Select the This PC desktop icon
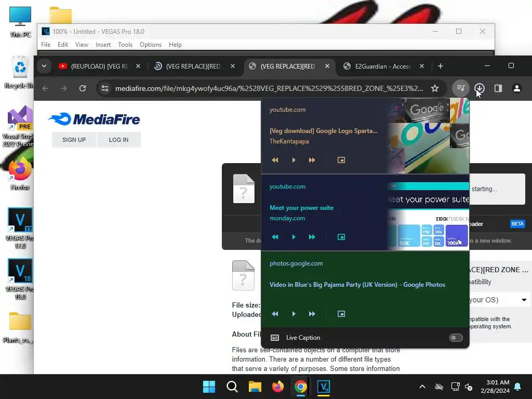 tap(20, 22)
